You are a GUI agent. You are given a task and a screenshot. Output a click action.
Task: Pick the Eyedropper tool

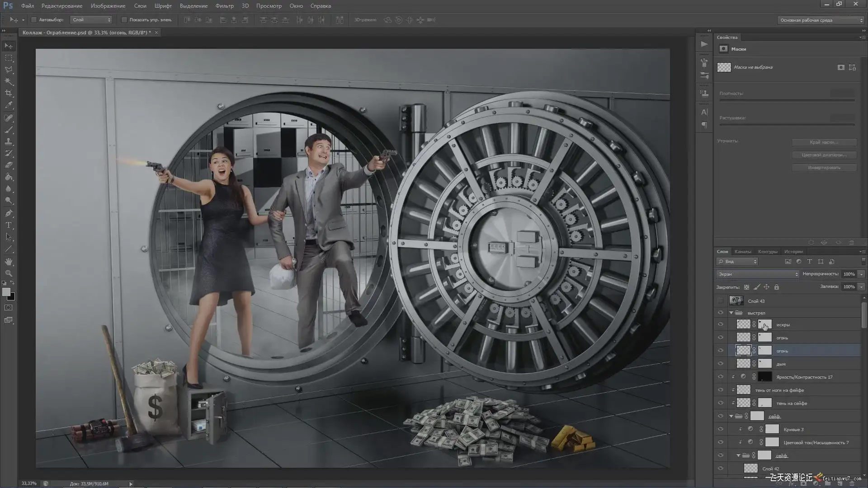click(x=9, y=105)
